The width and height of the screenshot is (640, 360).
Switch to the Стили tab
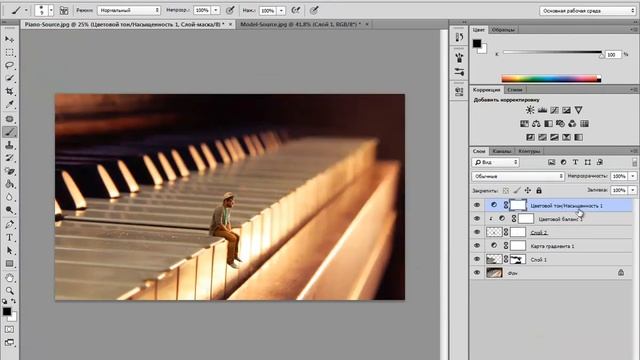pos(515,89)
